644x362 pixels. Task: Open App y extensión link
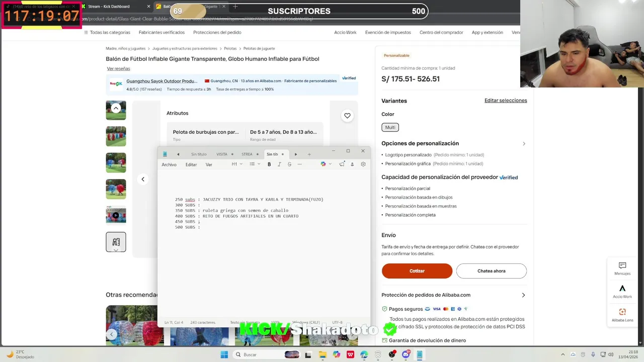pos(487,32)
